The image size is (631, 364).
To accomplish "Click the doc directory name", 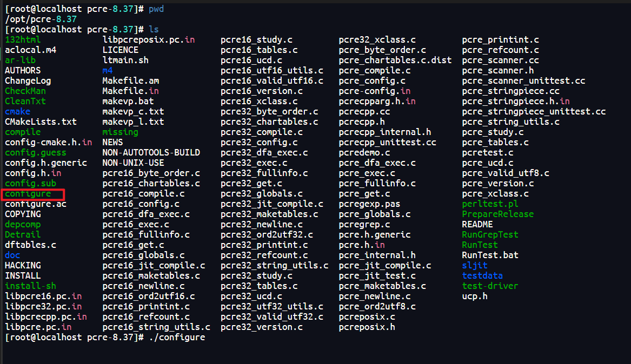I will click(x=12, y=255).
